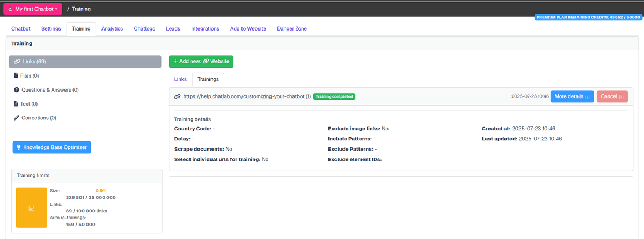644x239 pixels.
Task: Go to the Danger Zone tab
Action: (x=291, y=29)
